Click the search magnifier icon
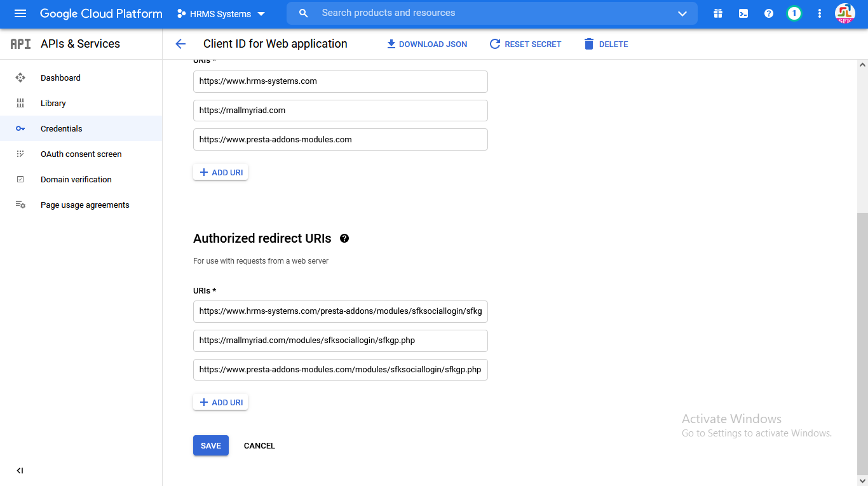This screenshot has height=486, width=868. pos(304,13)
